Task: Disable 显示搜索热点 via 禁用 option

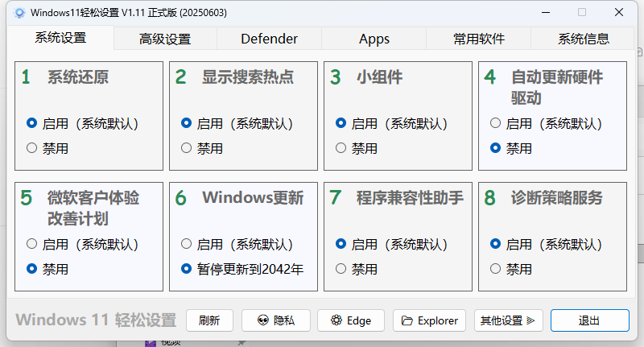Action: (x=202, y=148)
